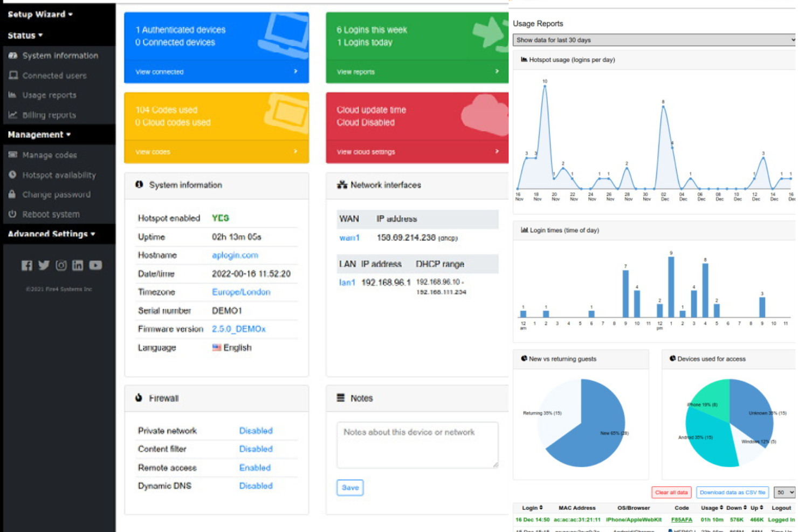Open the rows-per-page '50' selector
Screen dimensions: 798x532
point(783,492)
